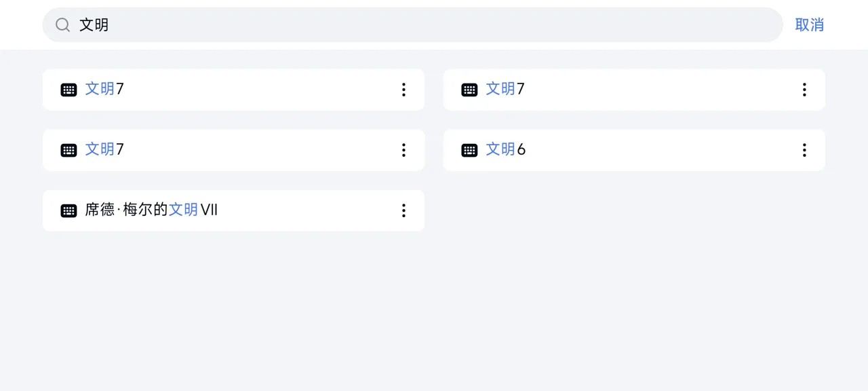Open three-dot menu of second-row 文明7

(x=403, y=150)
